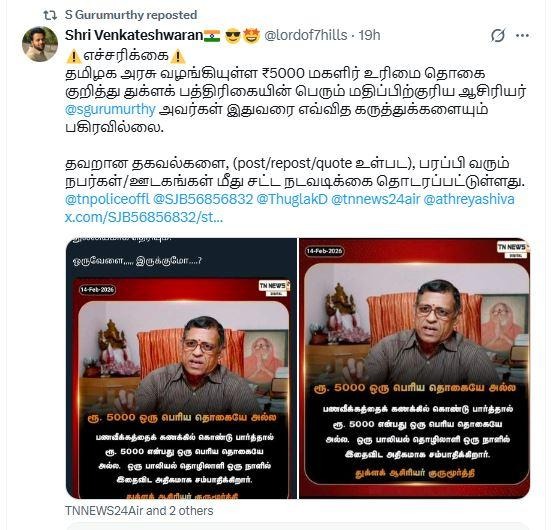Open the 19h timestamp link
The image size is (553, 530).
point(369,35)
